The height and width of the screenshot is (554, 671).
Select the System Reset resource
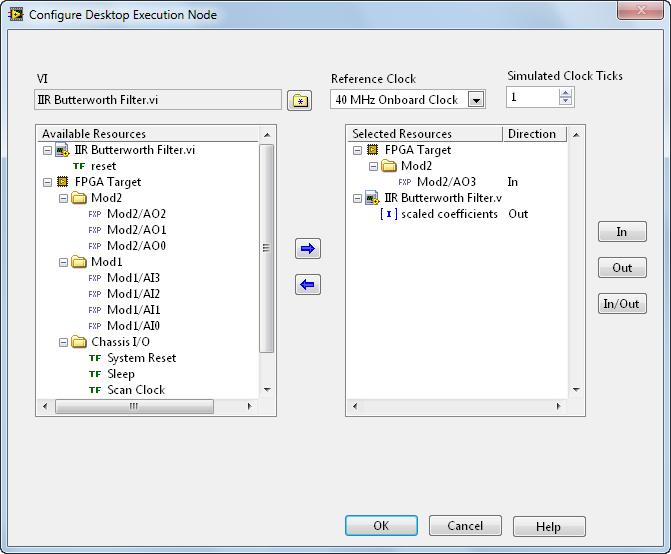[x=141, y=358]
